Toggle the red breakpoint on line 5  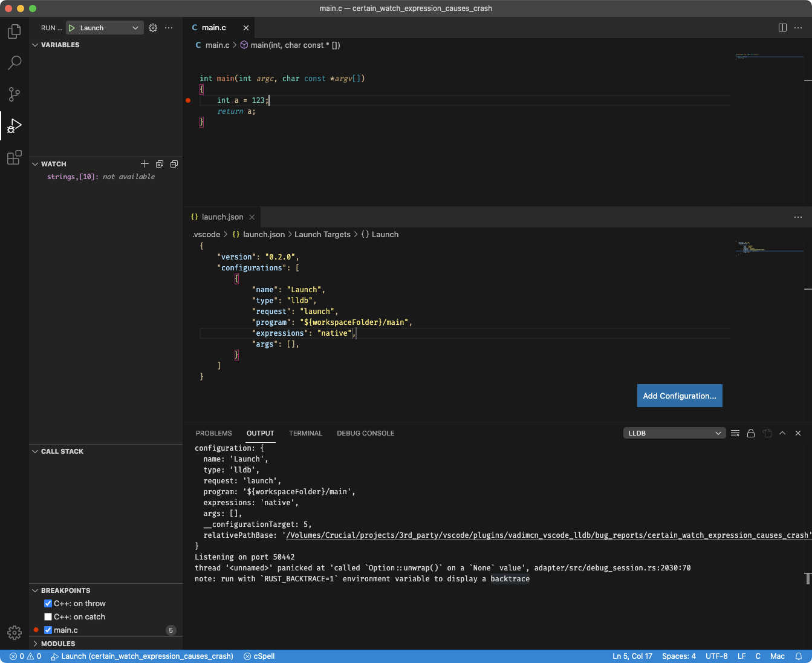point(188,100)
